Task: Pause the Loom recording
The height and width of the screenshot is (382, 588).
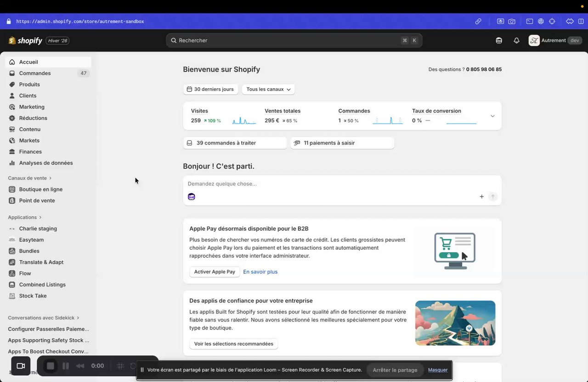Action: 66,366
